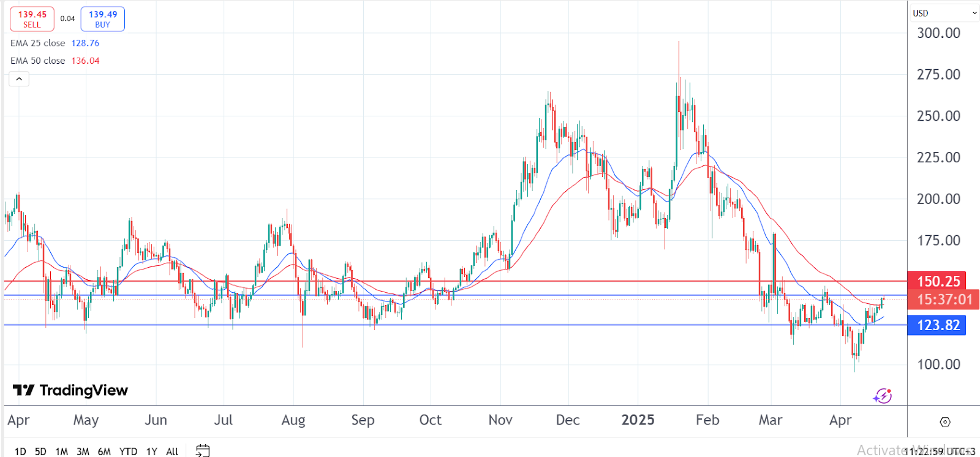The image size is (980, 457).
Task: Show the All time range
Action: (x=172, y=451)
